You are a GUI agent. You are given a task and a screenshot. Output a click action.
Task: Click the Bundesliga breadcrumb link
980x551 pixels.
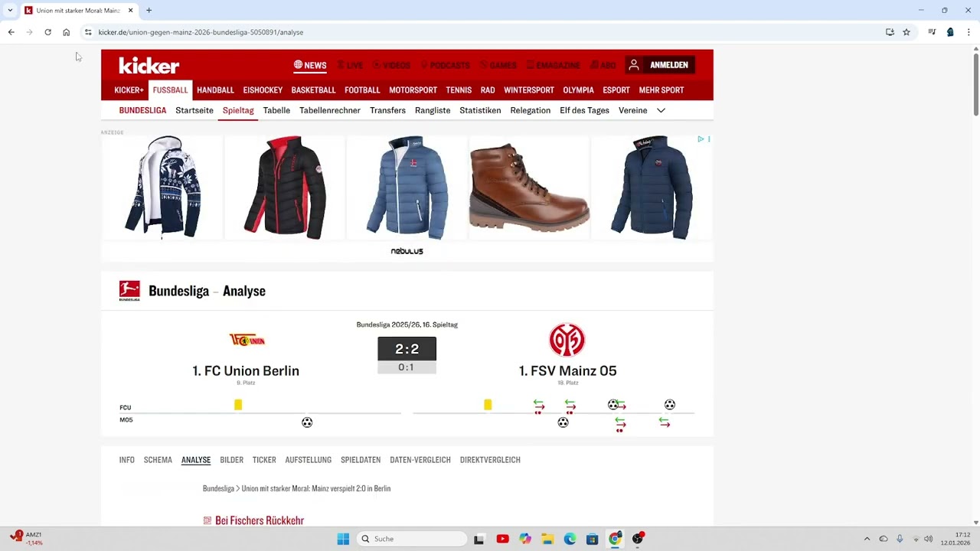(218, 488)
